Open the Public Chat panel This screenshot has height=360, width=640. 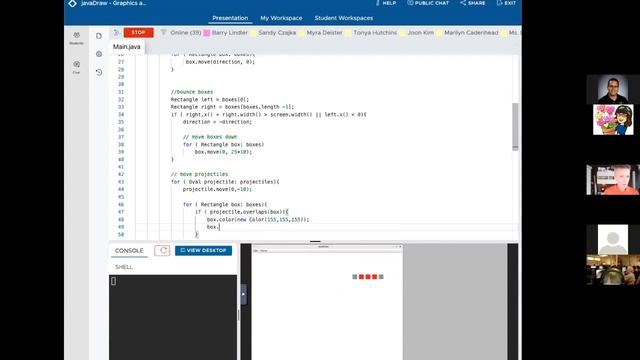(x=428, y=3)
